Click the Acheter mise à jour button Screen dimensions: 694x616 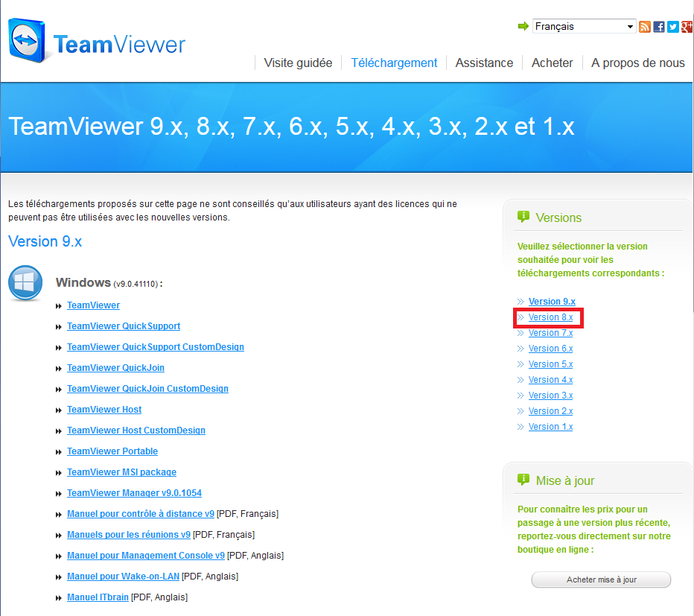point(601,580)
